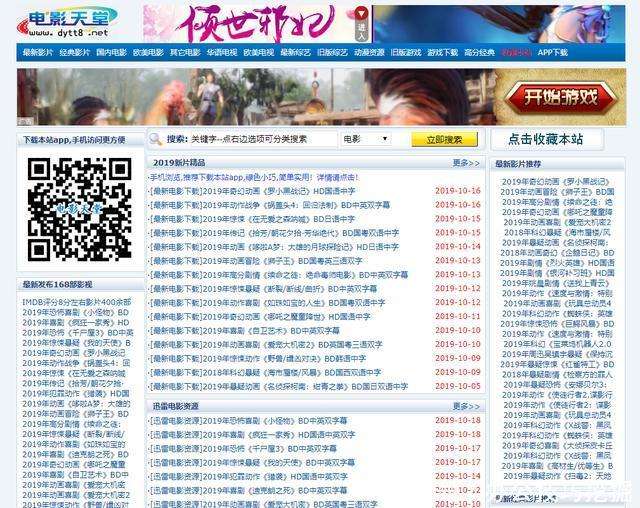Open 《哪吒之魔童降世》 HD国语中字 in 2019新片精品
640x508 pixels.
(x=260, y=317)
